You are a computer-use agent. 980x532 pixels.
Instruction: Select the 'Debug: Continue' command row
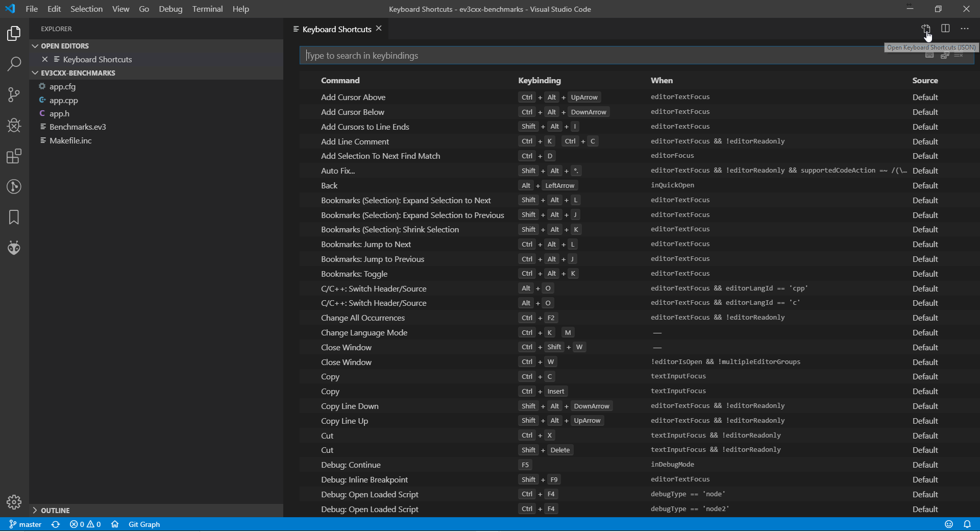point(637,465)
